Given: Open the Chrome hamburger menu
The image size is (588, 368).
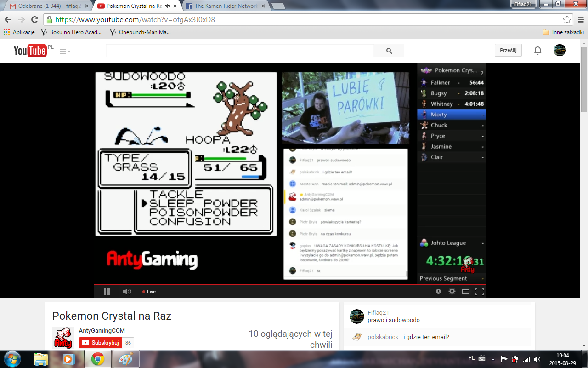Looking at the screenshot, I should [579, 20].
